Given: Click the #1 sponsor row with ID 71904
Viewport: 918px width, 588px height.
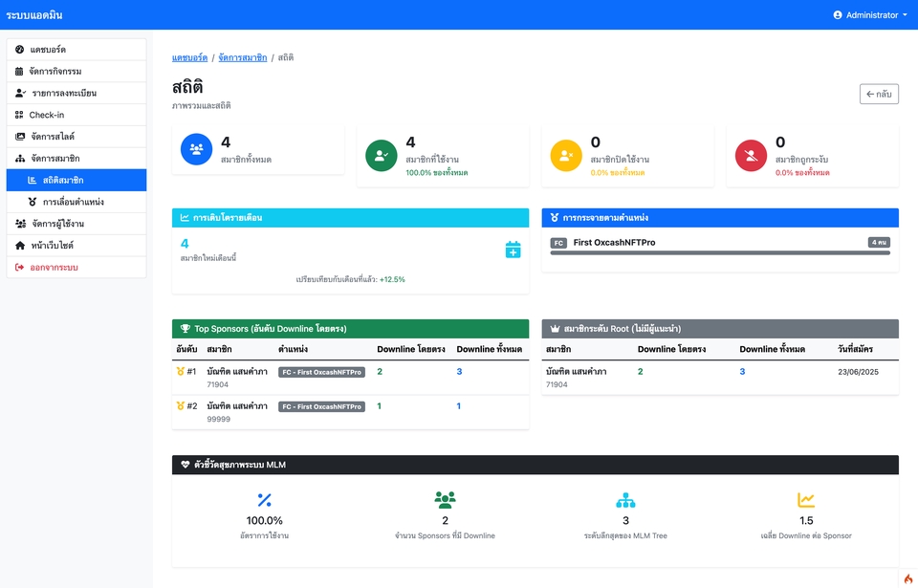Looking at the screenshot, I should (349, 377).
